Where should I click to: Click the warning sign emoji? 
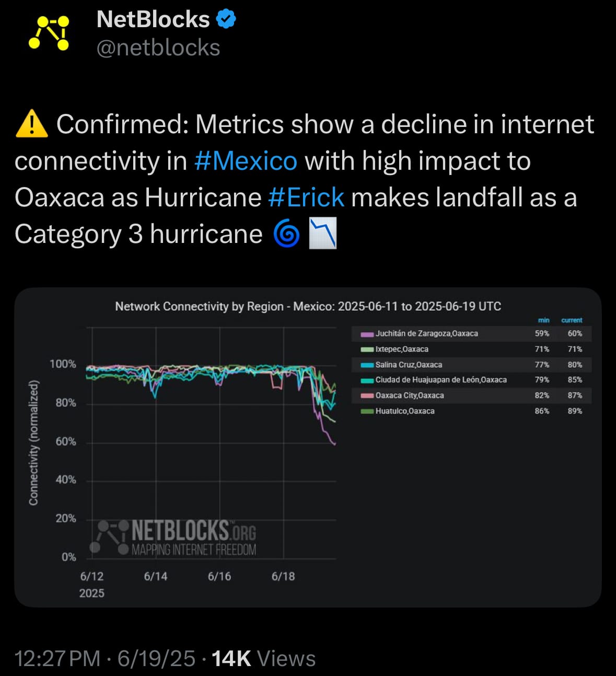coord(32,124)
